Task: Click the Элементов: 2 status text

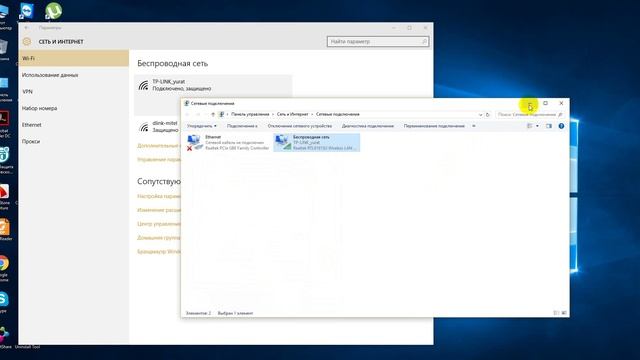Action: (x=198, y=313)
